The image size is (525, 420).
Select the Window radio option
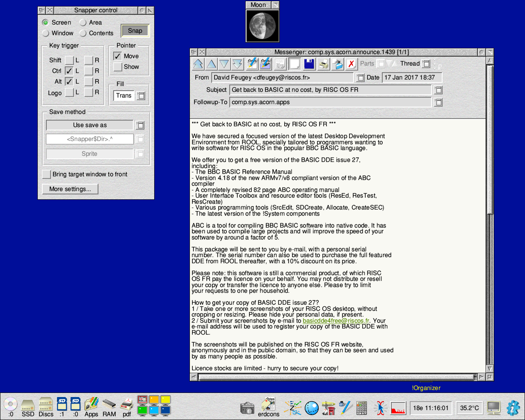pos(46,33)
